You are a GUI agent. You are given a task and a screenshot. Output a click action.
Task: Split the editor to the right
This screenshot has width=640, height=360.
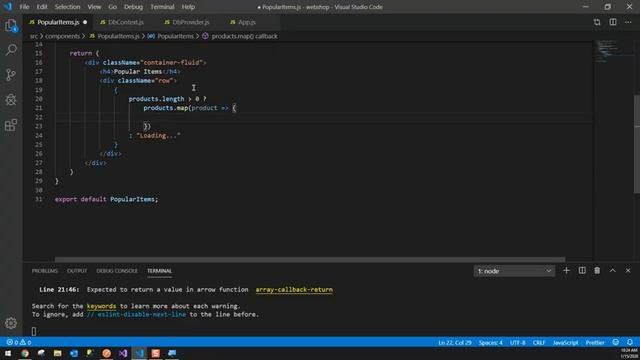tap(613, 22)
